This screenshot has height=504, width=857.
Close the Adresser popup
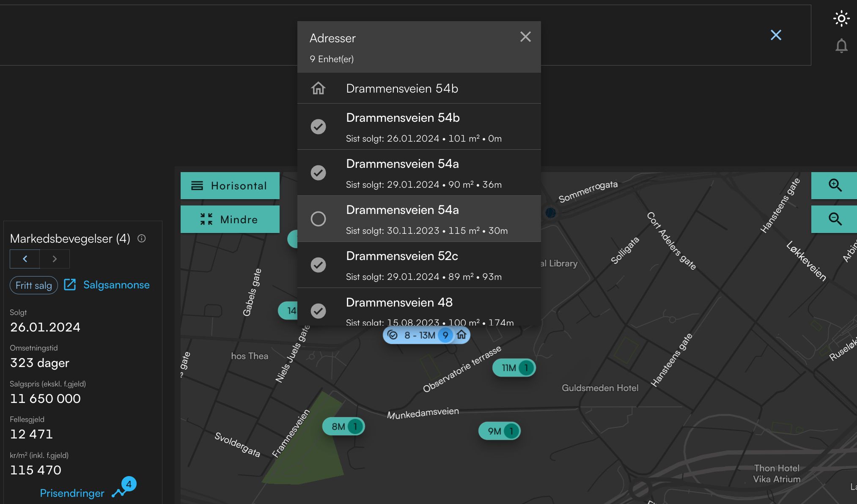[x=525, y=37]
